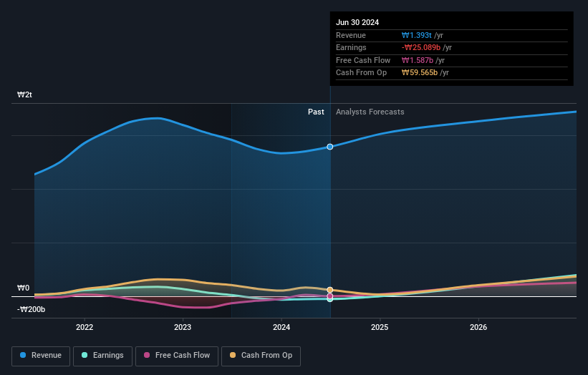This screenshot has height=375, width=588.
Task: Click the 2024 x-axis label
Action: (281, 327)
